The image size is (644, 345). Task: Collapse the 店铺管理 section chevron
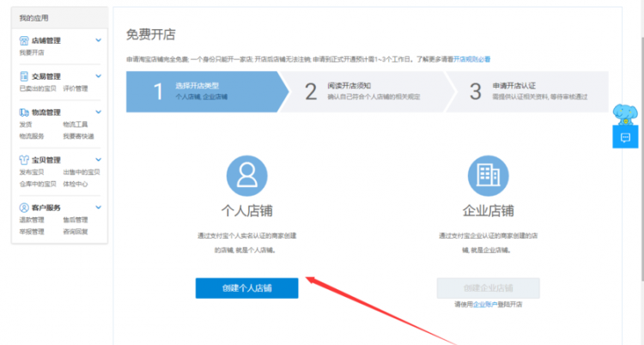click(x=98, y=40)
